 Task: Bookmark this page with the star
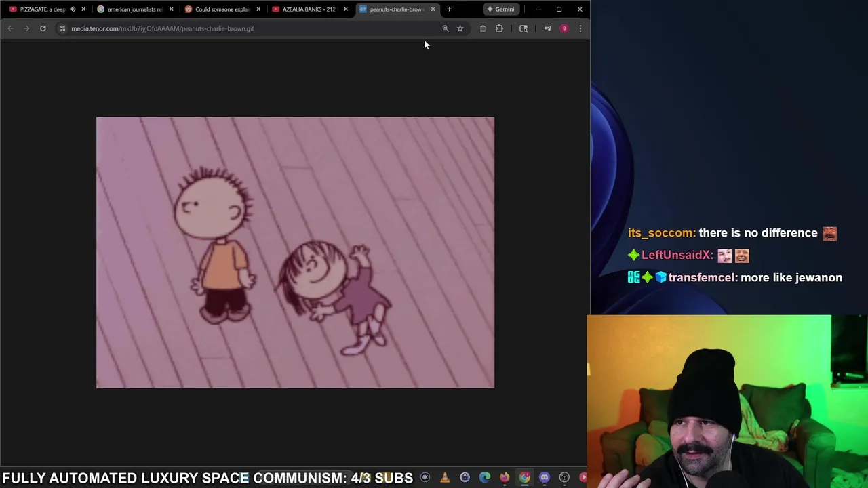(x=460, y=28)
